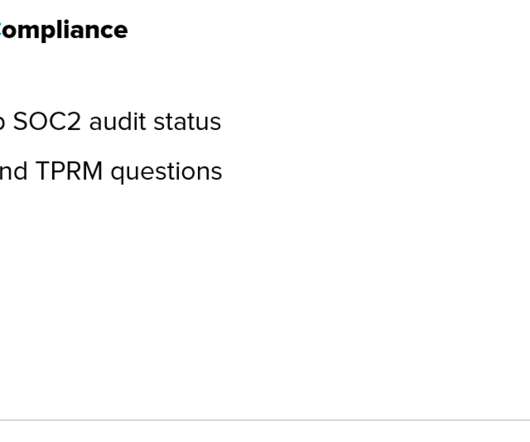Click the cut-off text before TPRM

14,171
